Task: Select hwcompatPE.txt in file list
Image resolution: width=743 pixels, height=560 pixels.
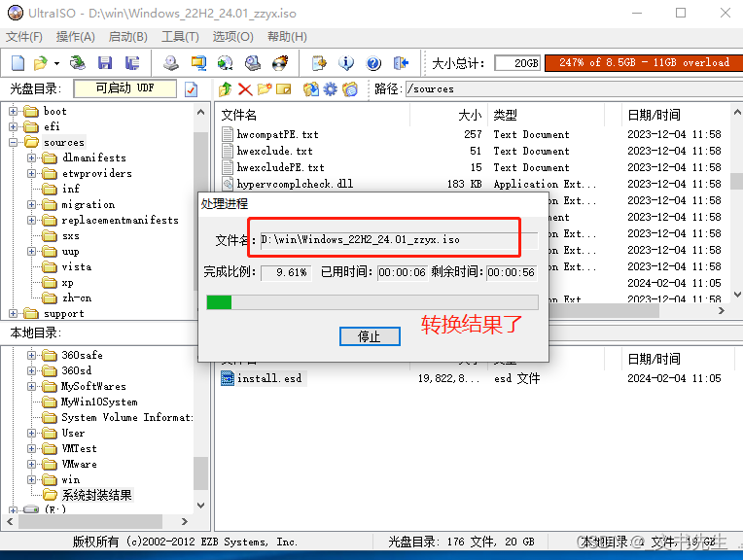Action: tap(278, 134)
